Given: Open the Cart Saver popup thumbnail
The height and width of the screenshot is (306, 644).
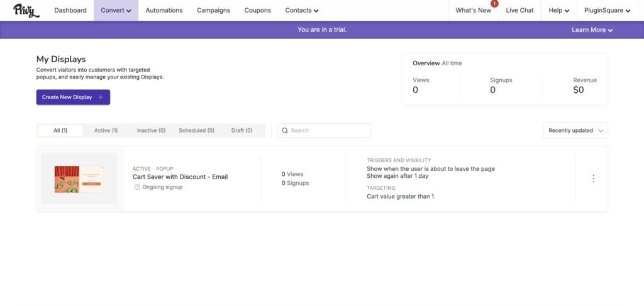Looking at the screenshot, I should (x=79, y=178).
